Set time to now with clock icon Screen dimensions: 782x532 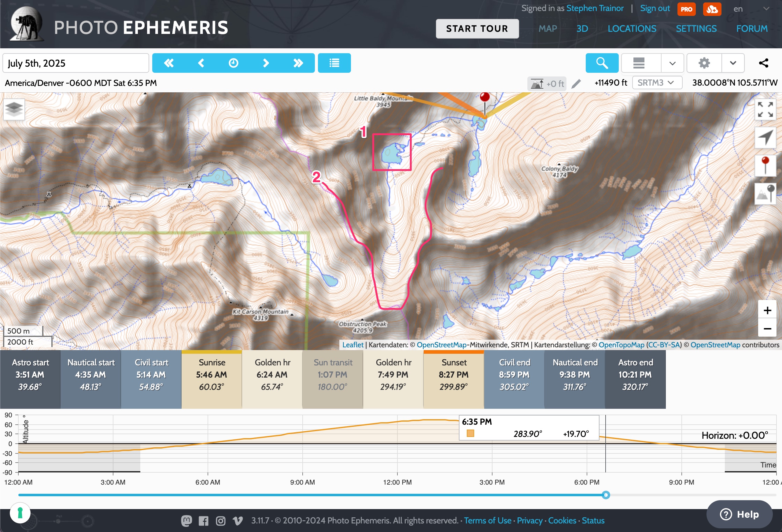coord(233,63)
